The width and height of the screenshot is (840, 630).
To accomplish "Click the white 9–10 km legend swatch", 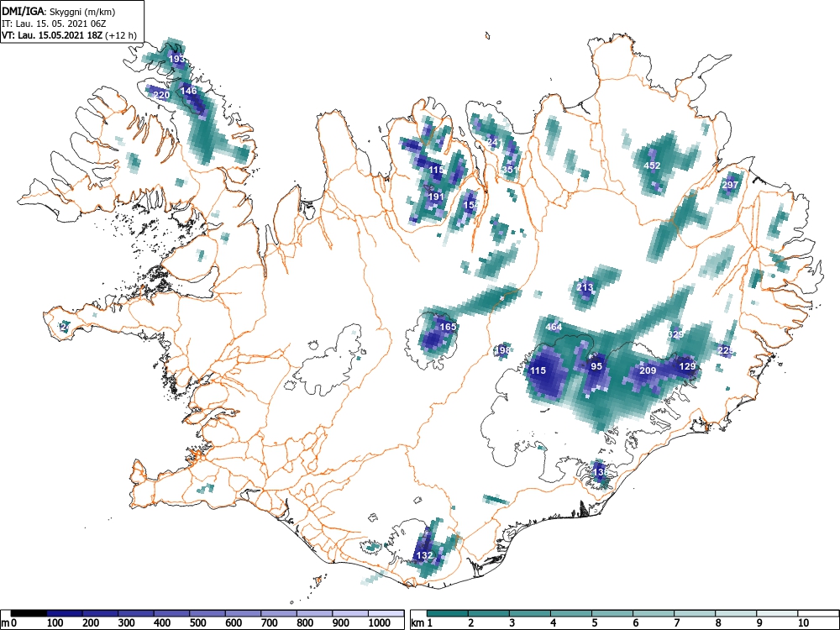I will (777, 613).
